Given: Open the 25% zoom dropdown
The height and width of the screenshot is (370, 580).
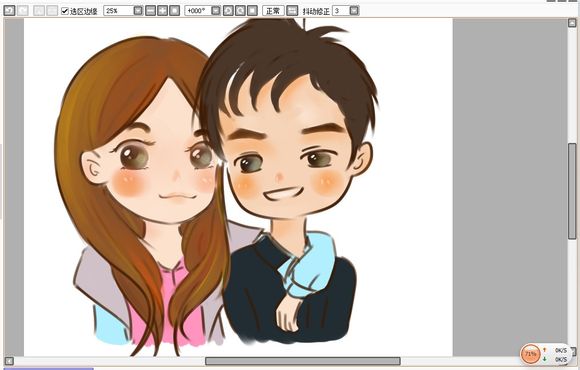Looking at the screenshot, I should pos(138,11).
